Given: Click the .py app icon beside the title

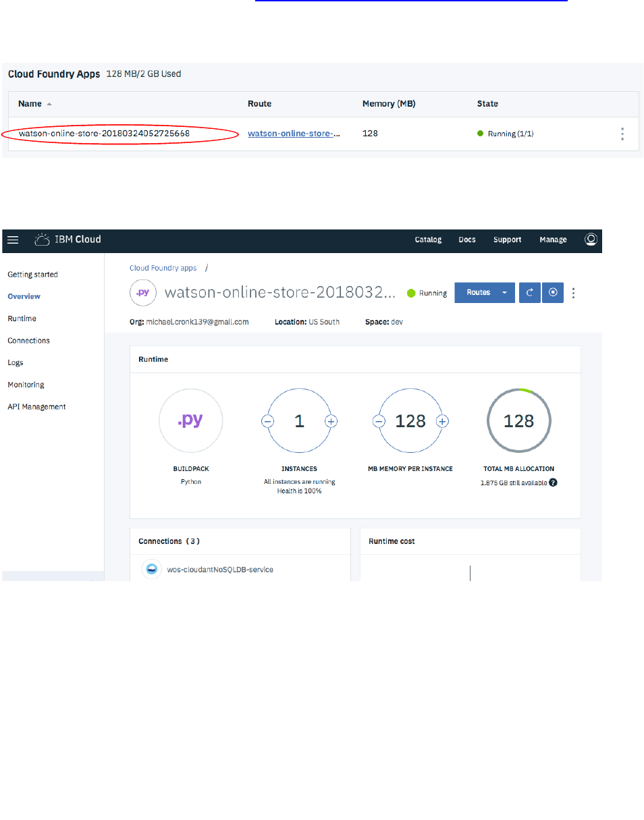Looking at the screenshot, I should pyautogui.click(x=142, y=293).
